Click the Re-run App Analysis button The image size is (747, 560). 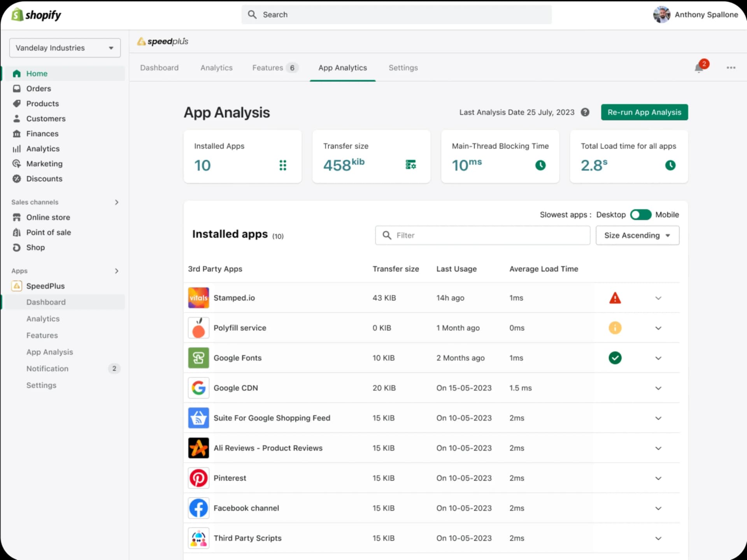click(644, 112)
